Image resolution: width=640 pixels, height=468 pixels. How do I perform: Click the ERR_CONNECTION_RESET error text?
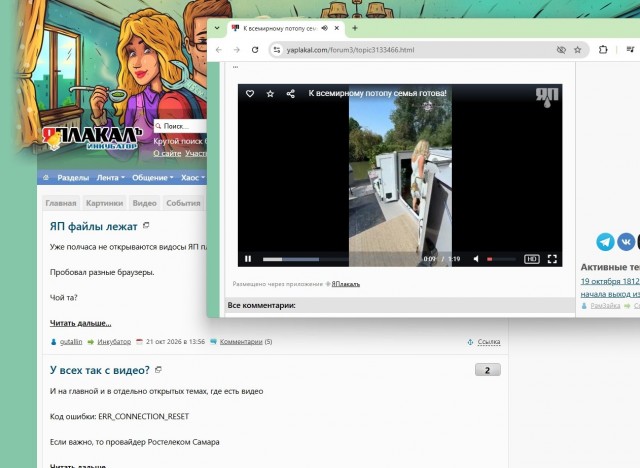[x=144, y=417]
